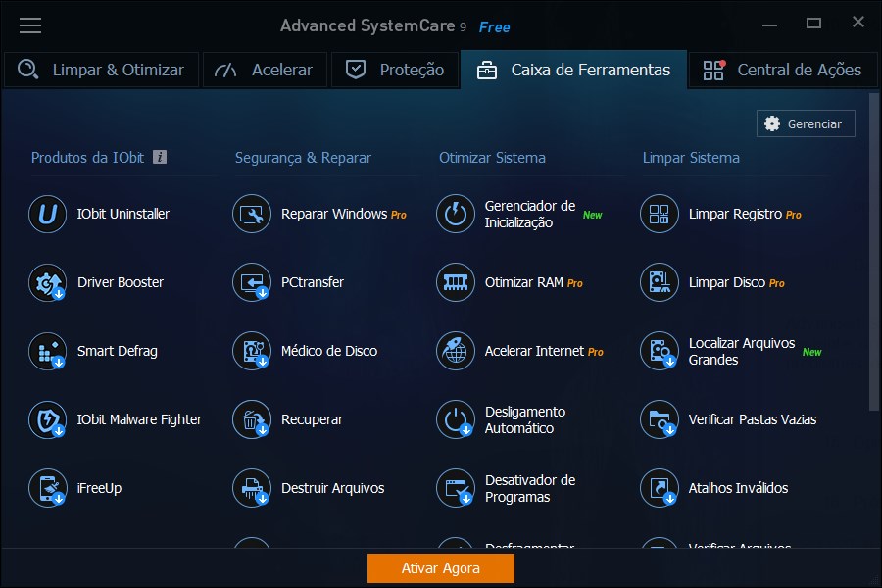Viewport: 882px width, 588px height.
Task: Click the Acelerar Internet globe icon
Action: coord(456,351)
